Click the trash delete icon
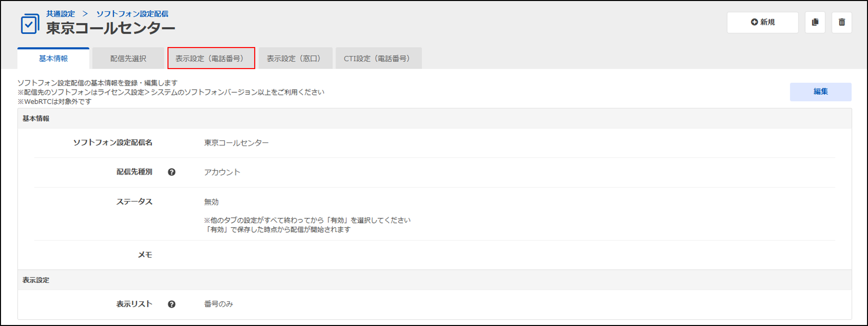Viewport: 868px width, 326px height. (841, 22)
